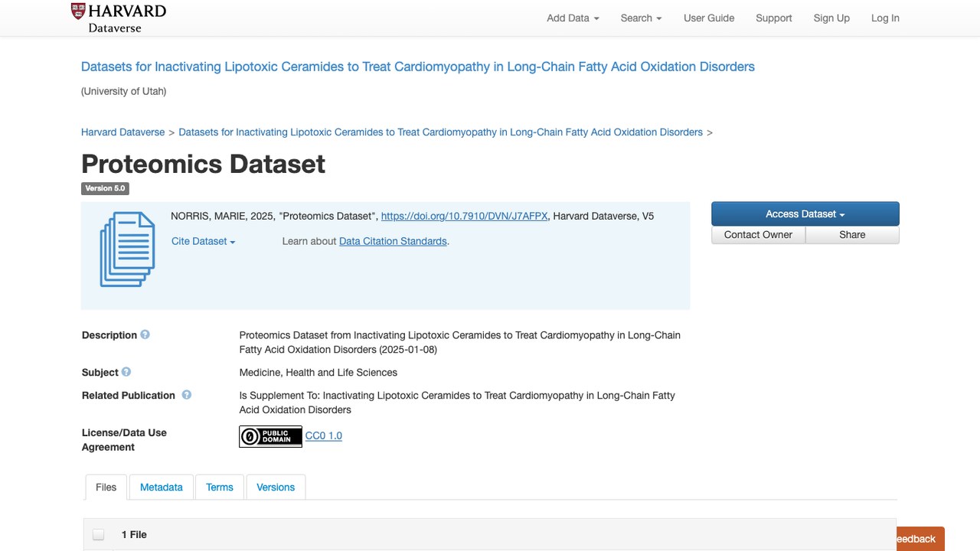
Task: Open the Search dropdown menu
Action: pos(641,18)
